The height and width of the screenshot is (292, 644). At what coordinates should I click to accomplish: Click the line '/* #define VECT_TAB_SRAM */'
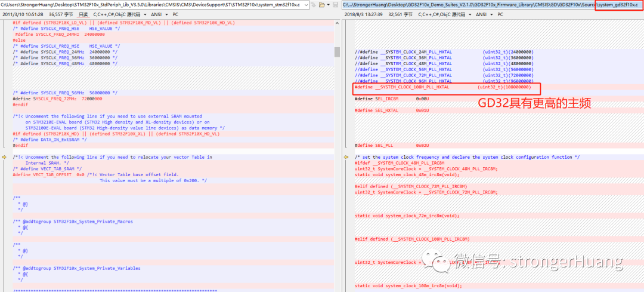point(47,168)
